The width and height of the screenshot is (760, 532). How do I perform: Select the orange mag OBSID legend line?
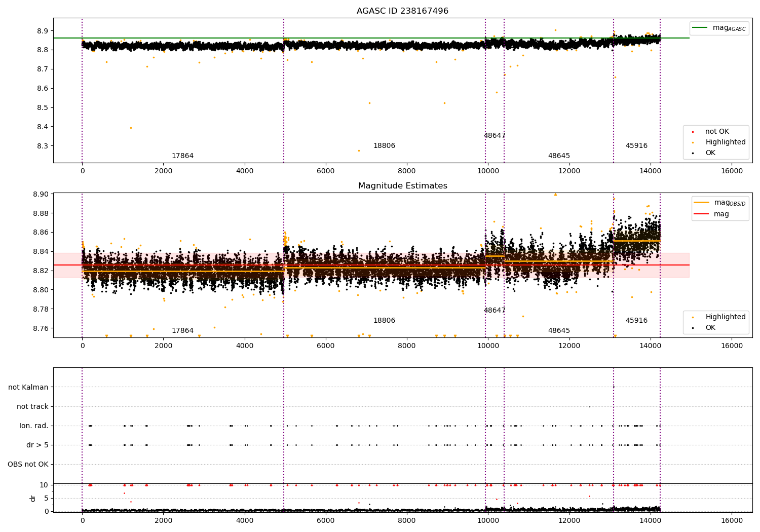coord(702,203)
